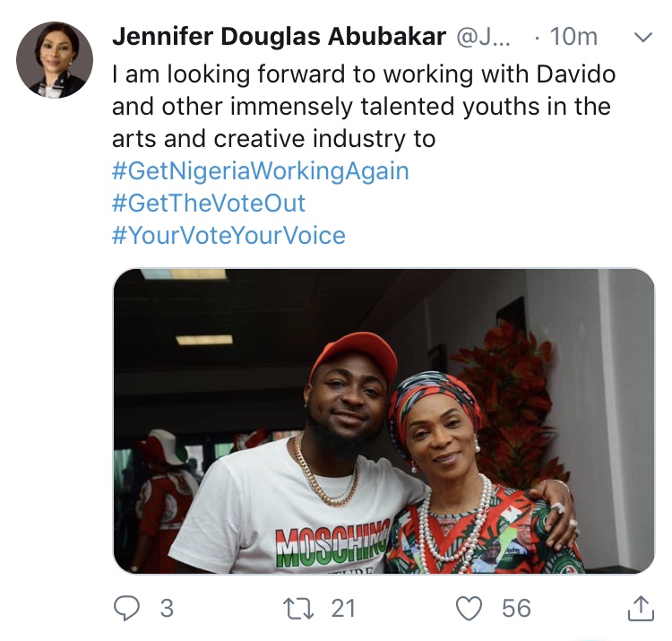Image resolution: width=672 pixels, height=641 pixels.
Task: Reply to the tweet via speech bubble icon
Action: [x=129, y=609]
